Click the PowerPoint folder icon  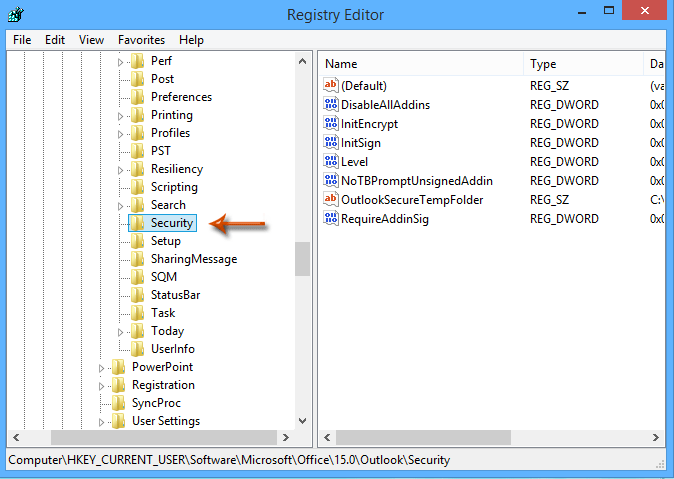pos(119,367)
